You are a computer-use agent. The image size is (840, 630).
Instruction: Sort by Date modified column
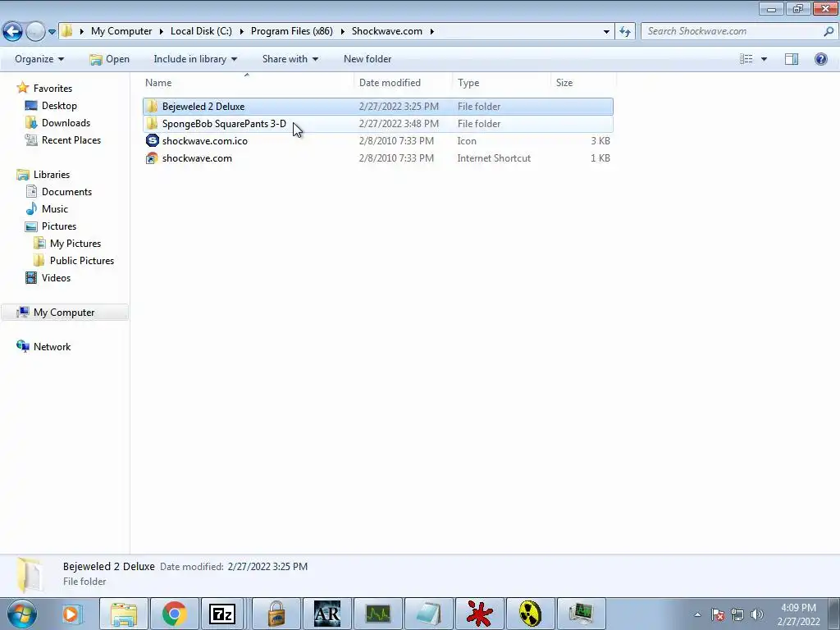pos(403,83)
